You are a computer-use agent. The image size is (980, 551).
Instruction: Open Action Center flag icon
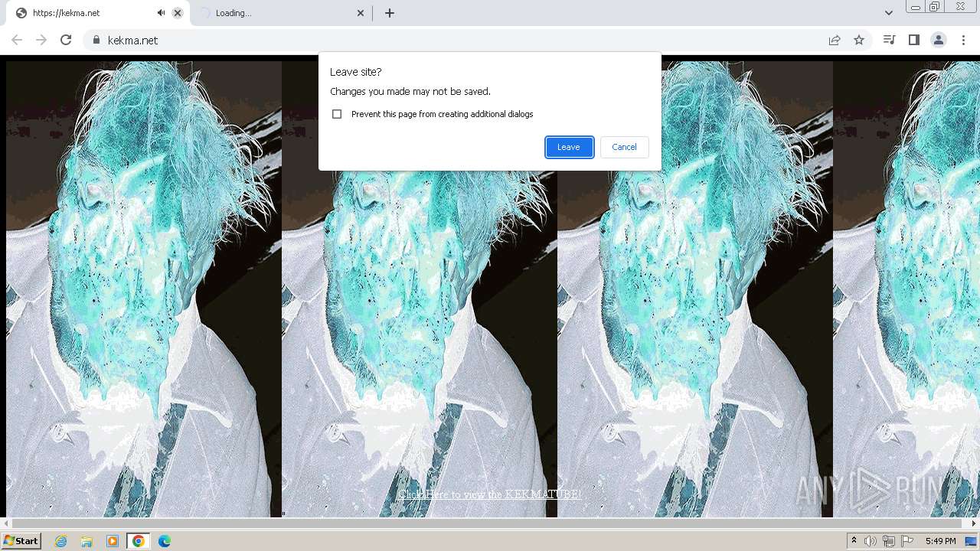click(x=907, y=541)
